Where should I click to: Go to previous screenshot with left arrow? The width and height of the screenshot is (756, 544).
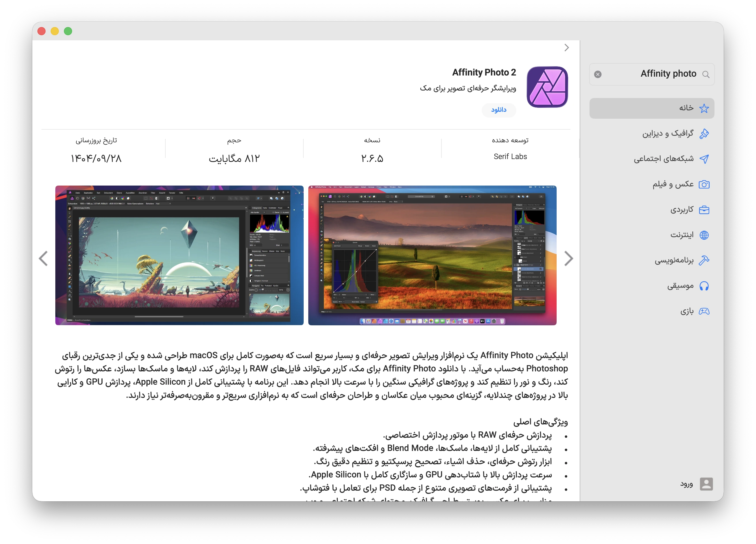44,258
